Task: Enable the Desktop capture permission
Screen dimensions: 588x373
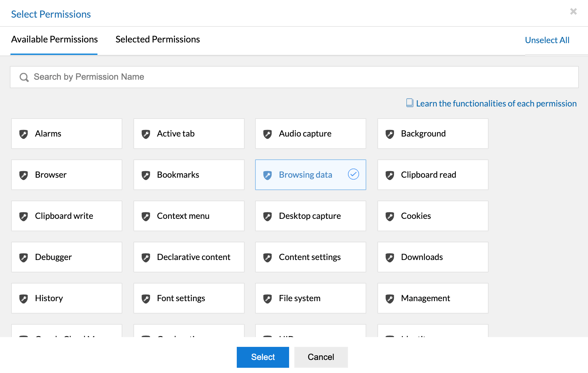Action: [310, 216]
